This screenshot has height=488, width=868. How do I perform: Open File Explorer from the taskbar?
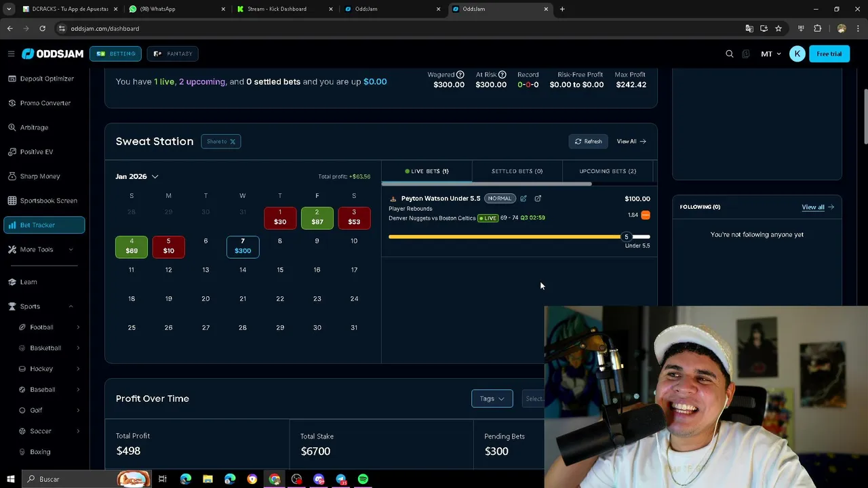[x=208, y=479]
